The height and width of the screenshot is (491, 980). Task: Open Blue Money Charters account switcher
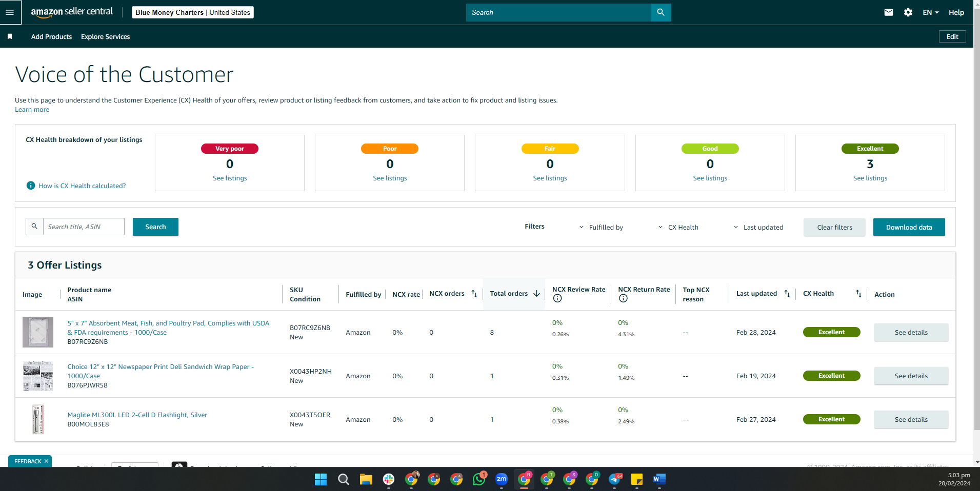[193, 12]
